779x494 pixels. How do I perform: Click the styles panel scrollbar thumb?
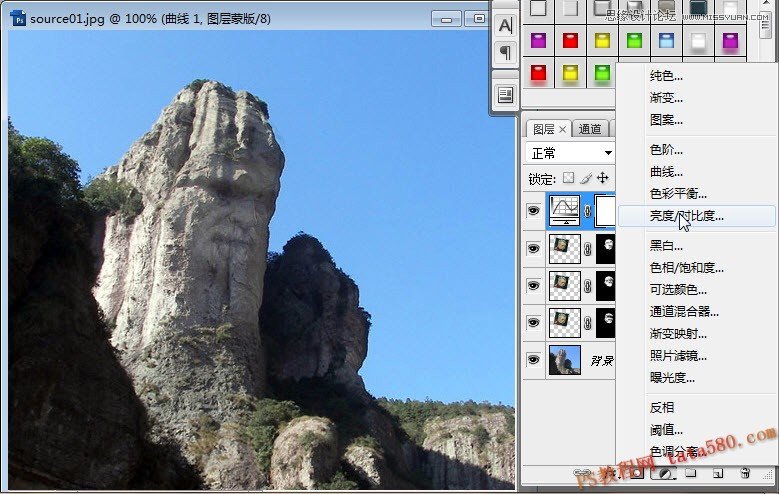click(x=766, y=24)
